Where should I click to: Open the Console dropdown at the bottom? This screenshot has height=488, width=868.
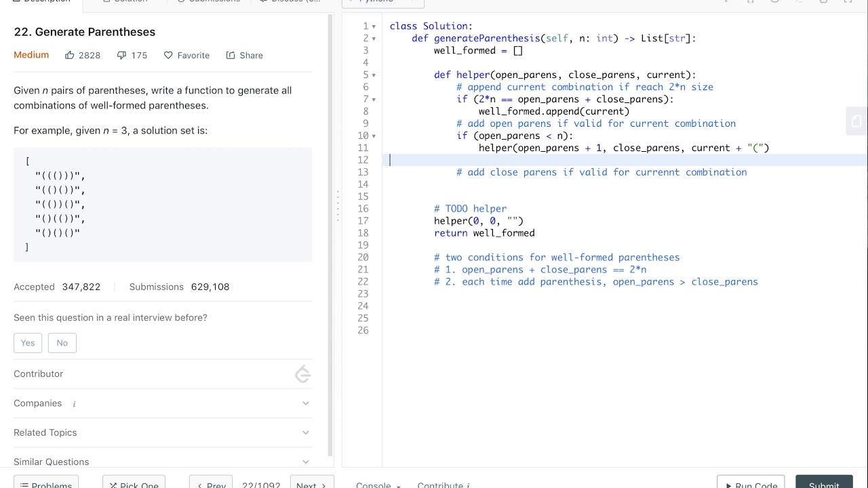(378, 485)
